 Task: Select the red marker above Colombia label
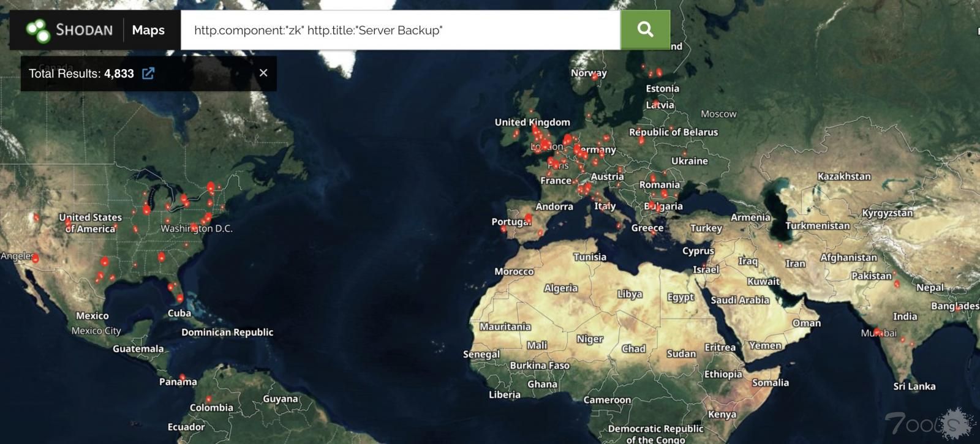point(208,399)
